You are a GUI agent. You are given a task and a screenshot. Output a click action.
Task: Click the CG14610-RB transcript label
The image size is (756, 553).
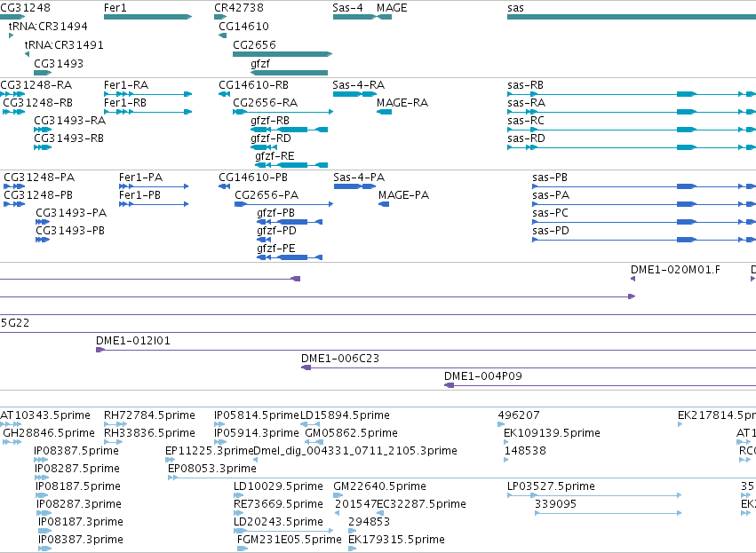click(x=253, y=85)
